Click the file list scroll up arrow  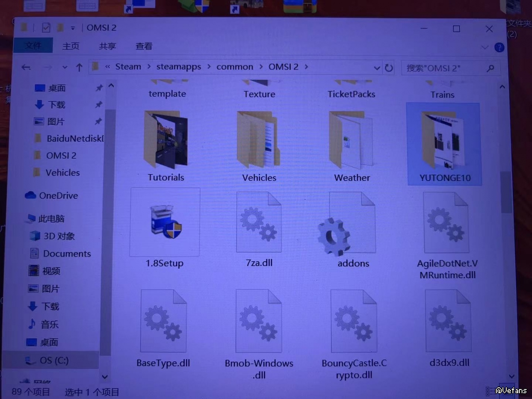coord(502,87)
